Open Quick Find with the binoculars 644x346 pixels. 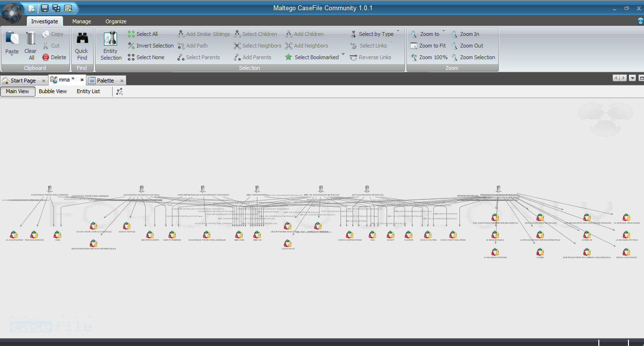click(x=82, y=46)
